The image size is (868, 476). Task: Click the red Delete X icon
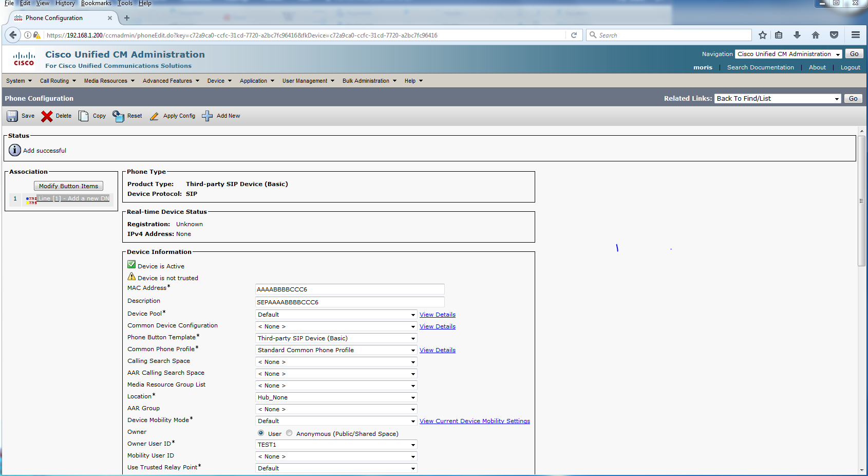click(47, 116)
